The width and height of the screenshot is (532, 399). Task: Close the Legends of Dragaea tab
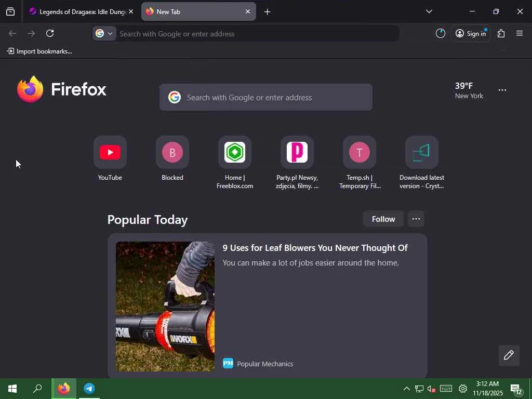pyautogui.click(x=131, y=11)
